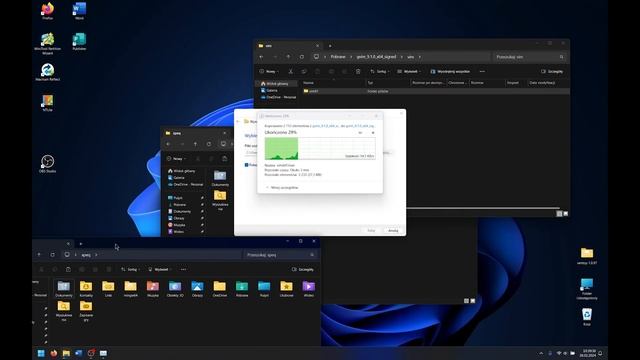This screenshot has height=360, width=640.
Task: Select the win tab in the top-right window
Action: click(288, 46)
